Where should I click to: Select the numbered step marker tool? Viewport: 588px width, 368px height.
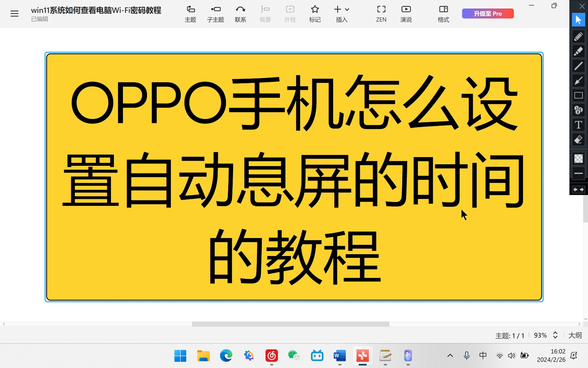578,110
